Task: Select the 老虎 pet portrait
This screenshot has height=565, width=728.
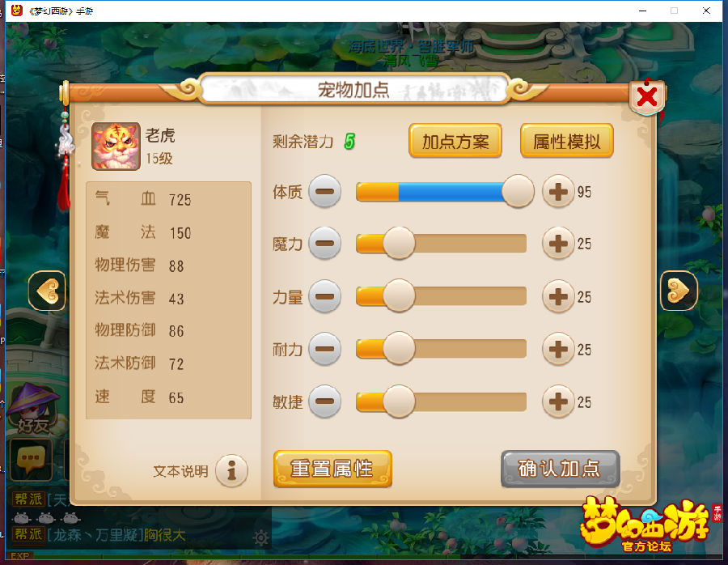Action: (x=116, y=147)
